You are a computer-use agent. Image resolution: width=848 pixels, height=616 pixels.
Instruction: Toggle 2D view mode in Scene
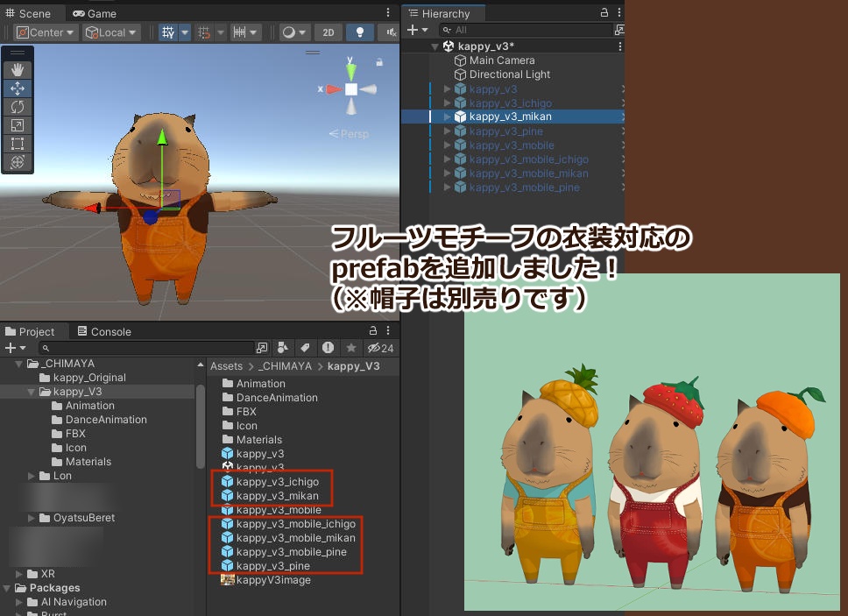point(329,32)
